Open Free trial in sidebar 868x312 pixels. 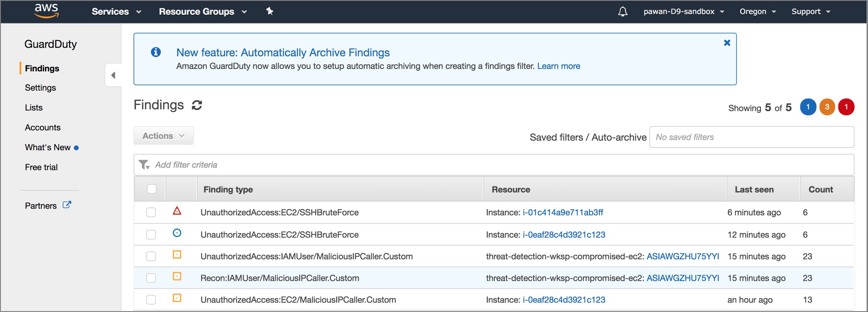41,167
